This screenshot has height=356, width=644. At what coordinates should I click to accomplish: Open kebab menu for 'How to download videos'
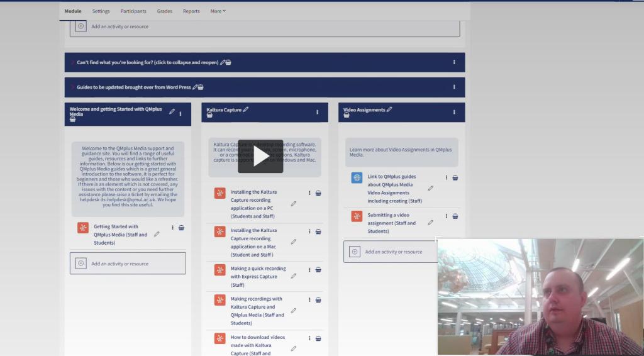pos(309,338)
